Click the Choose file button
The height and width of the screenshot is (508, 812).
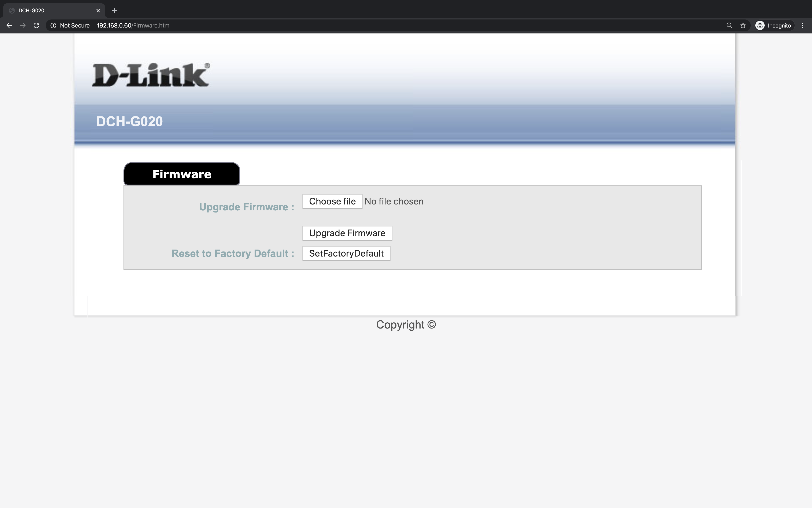click(x=332, y=201)
